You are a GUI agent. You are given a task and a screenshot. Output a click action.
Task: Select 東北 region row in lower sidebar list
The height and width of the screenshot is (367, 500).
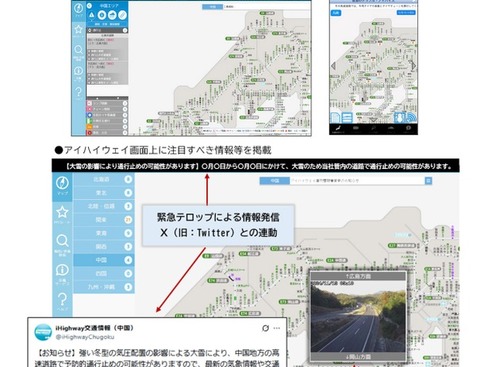click(104, 193)
